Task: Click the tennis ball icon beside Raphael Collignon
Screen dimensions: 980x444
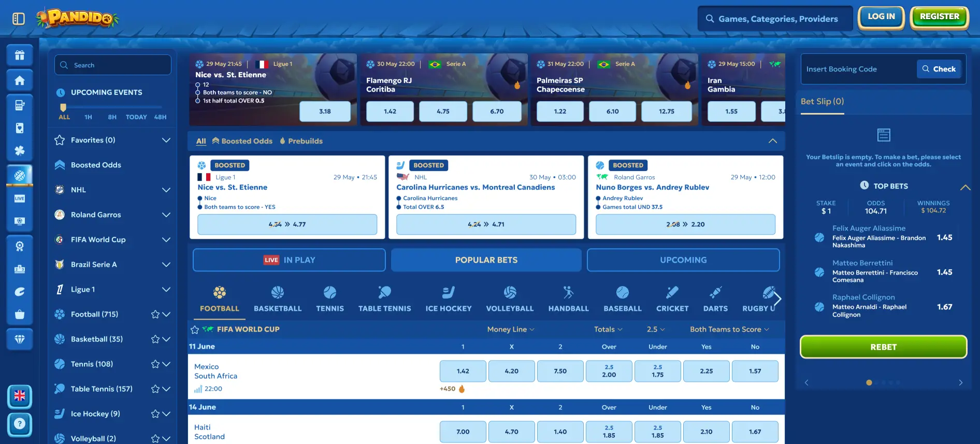Action: coord(819,307)
